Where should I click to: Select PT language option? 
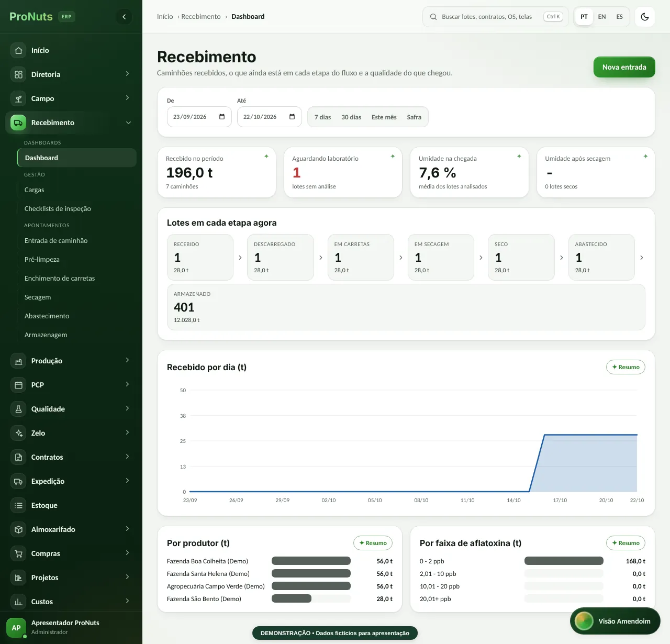pos(584,17)
